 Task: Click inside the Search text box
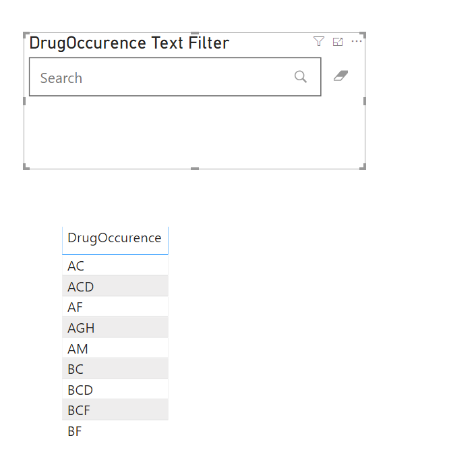162,78
